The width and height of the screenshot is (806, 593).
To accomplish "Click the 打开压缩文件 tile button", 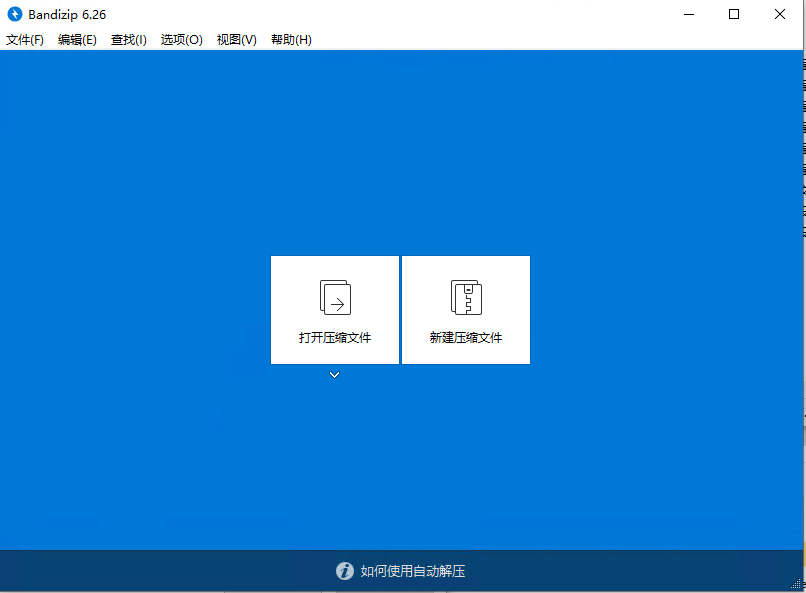I will click(335, 310).
